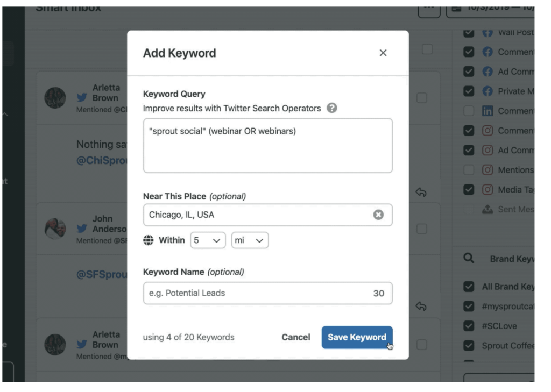Open the date range picker
The height and width of the screenshot is (392, 551).
coord(491,11)
